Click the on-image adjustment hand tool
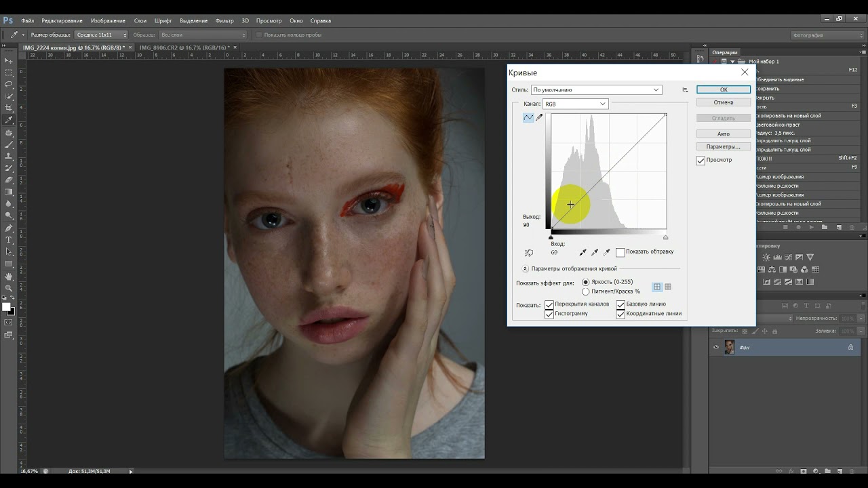Screen dimensions: 868x488 click(529, 253)
